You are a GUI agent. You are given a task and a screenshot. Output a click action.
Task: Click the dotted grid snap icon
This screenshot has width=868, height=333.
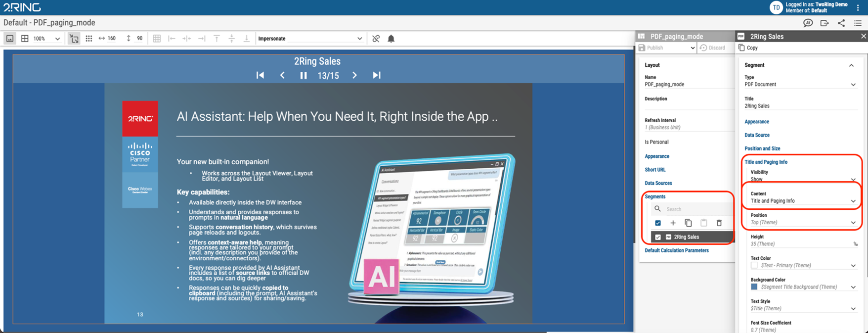click(x=89, y=39)
